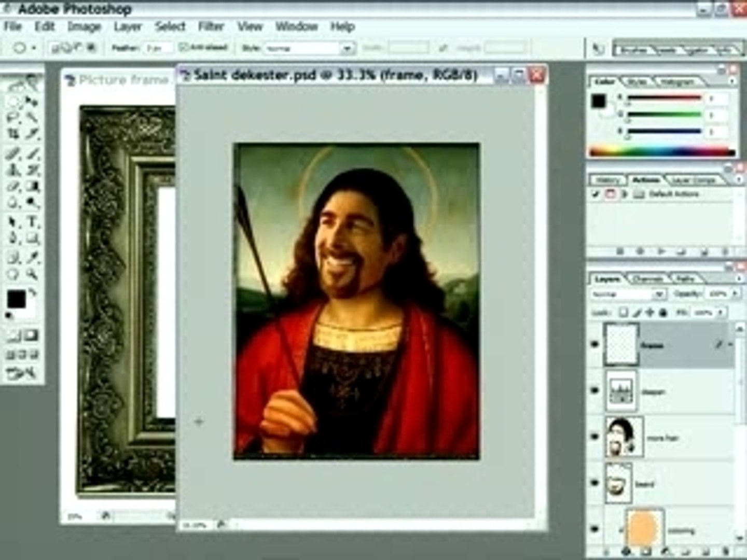The height and width of the screenshot is (560, 747).
Task: Select the Eraser tool
Action: (x=13, y=186)
